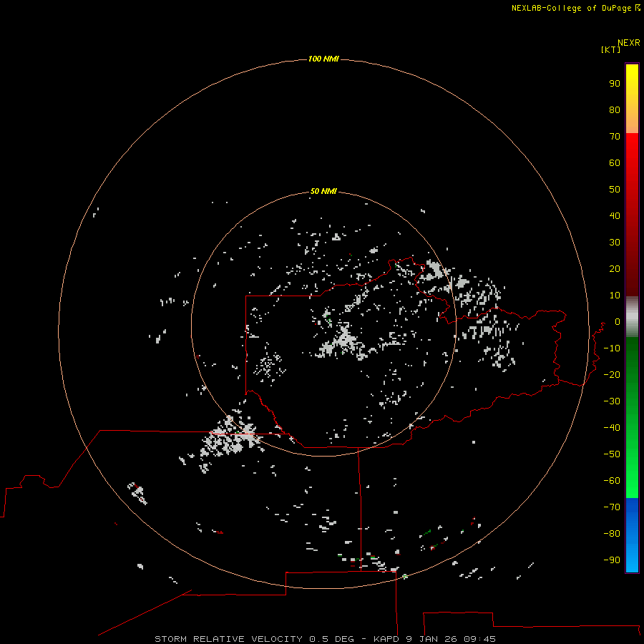Click the [KT] units label
This screenshot has height=644, width=644.
[610, 49]
